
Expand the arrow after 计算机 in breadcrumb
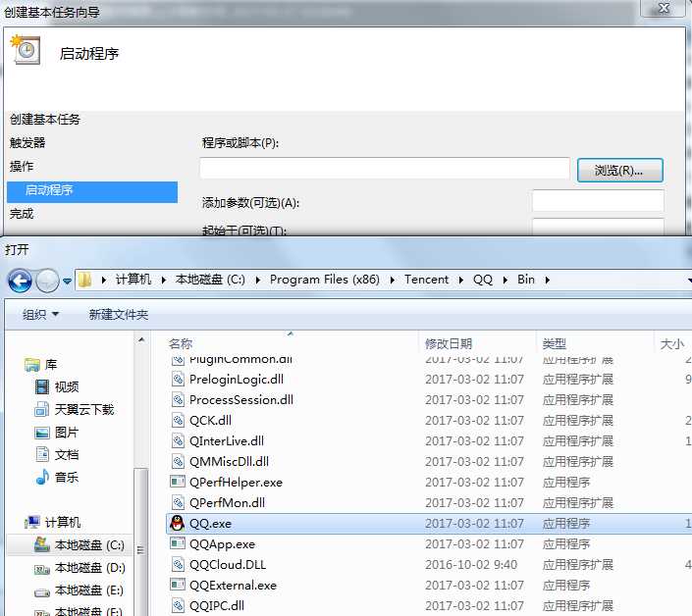coord(163,280)
